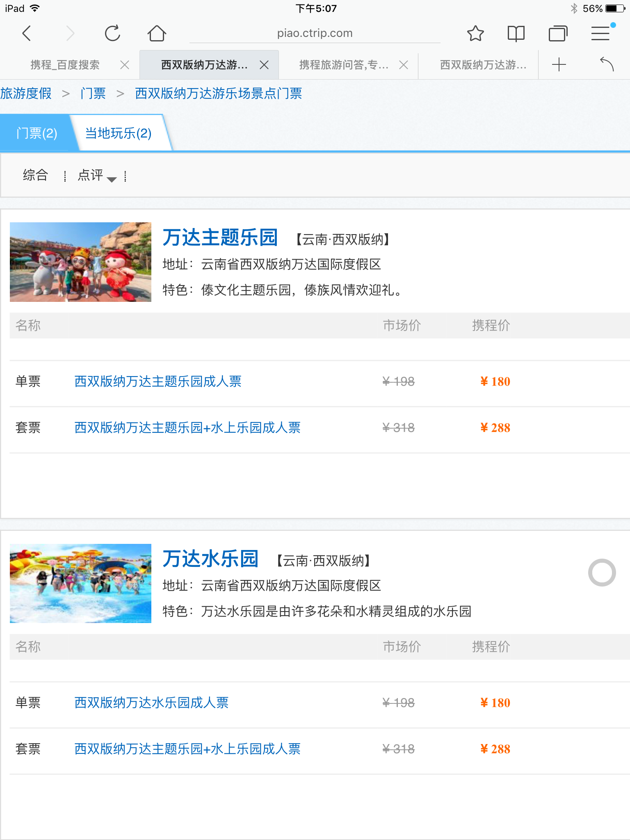This screenshot has height=840, width=630.
Task: Open the 万达主题乐园 title link
Action: click(220, 237)
